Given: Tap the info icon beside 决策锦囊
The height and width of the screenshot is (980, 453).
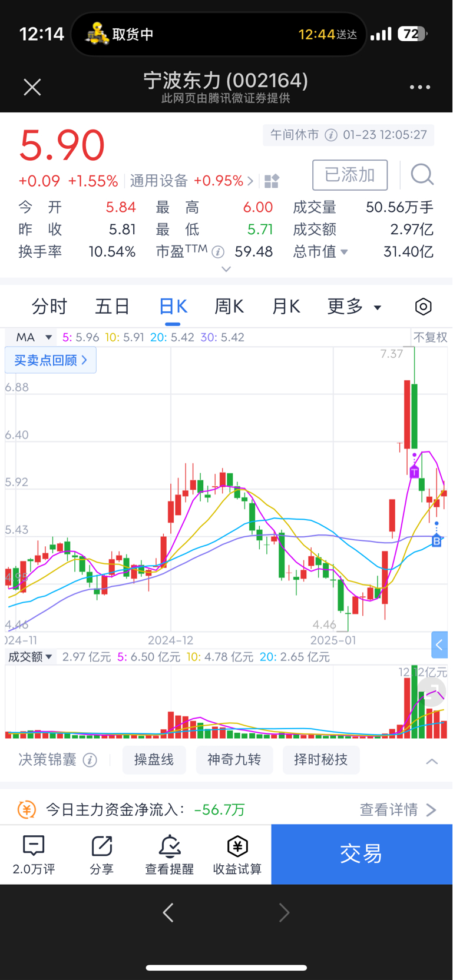Looking at the screenshot, I should coord(90,760).
